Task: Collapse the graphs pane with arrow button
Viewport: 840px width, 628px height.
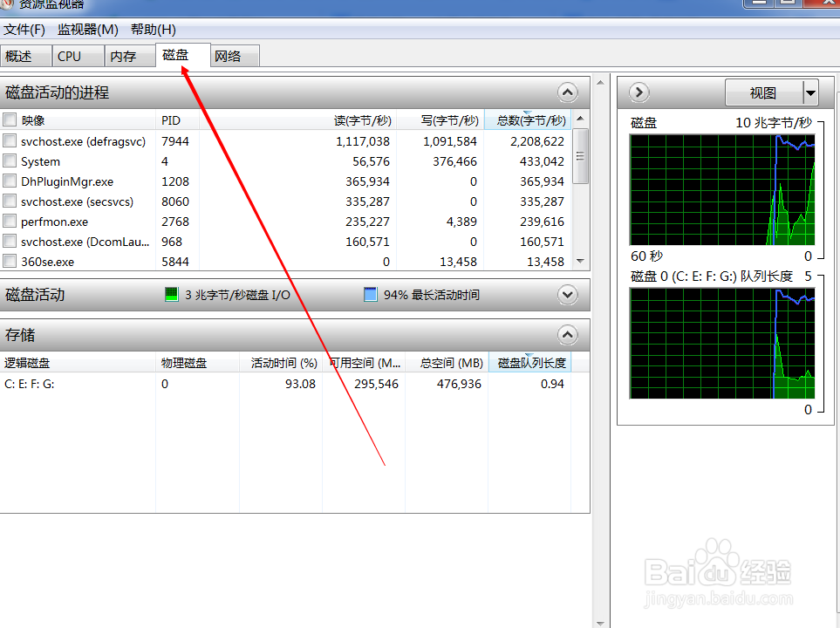Action: click(x=639, y=92)
